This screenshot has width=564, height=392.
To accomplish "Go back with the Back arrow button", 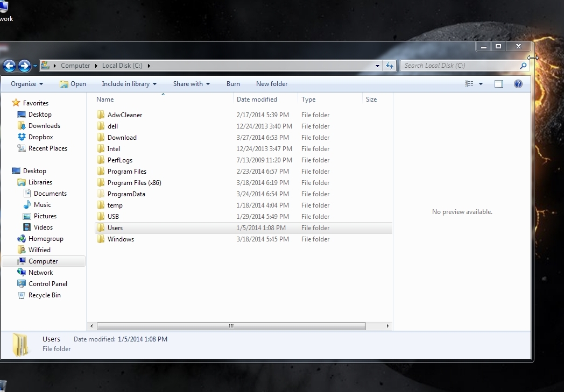I will pos(9,66).
